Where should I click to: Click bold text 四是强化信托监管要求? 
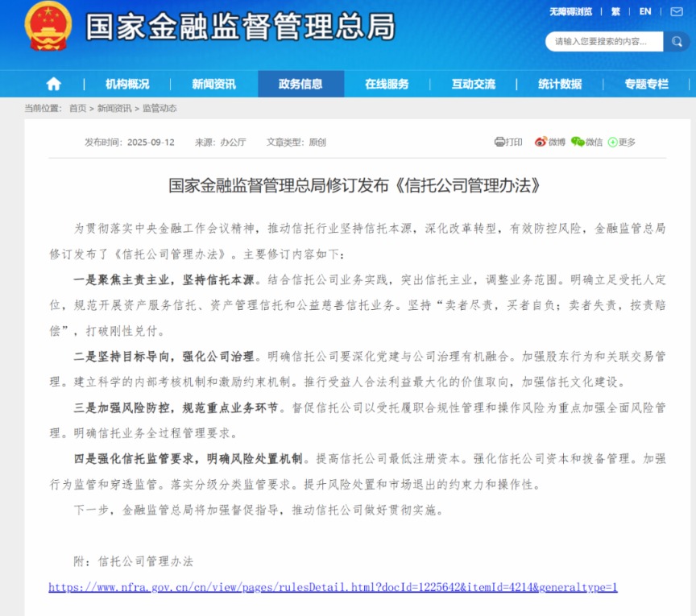click(134, 458)
